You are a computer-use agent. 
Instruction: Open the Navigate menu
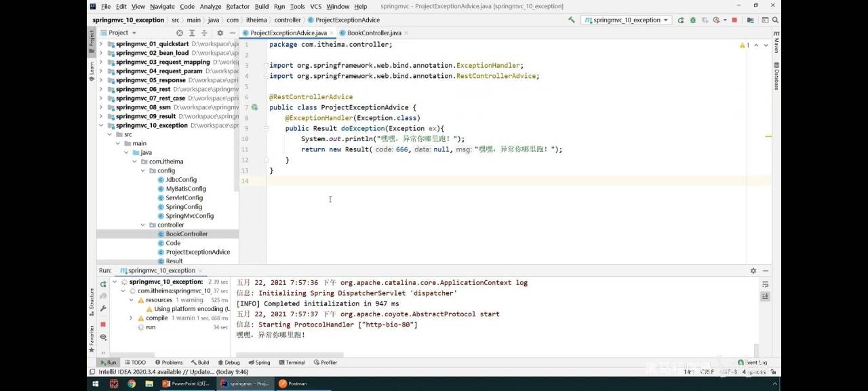coord(162,6)
